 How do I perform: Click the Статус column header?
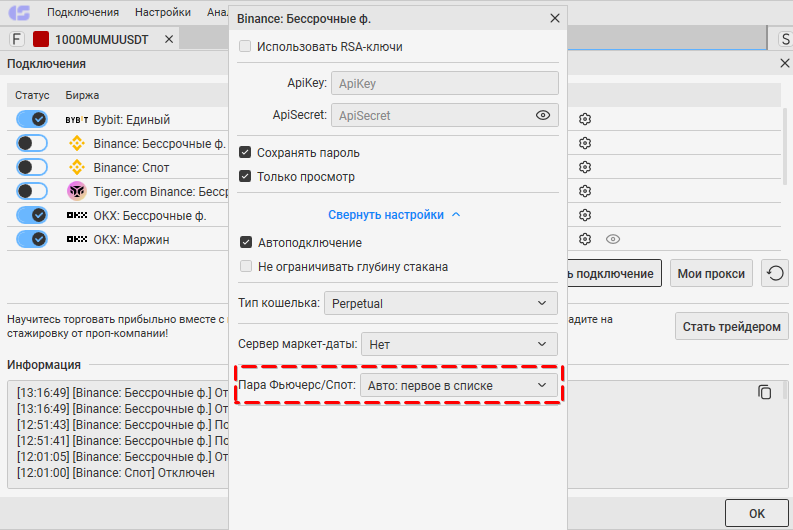point(32,95)
